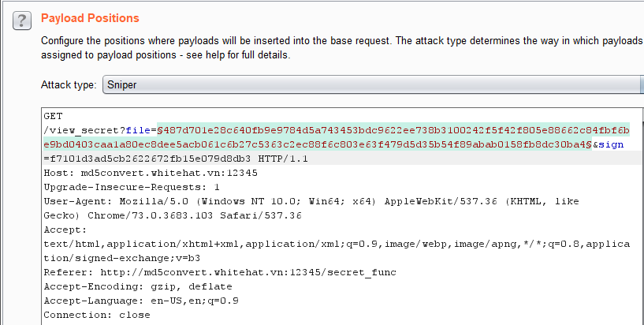Click the blue sign parameter name
The width and height of the screenshot is (644, 325).
(611, 144)
